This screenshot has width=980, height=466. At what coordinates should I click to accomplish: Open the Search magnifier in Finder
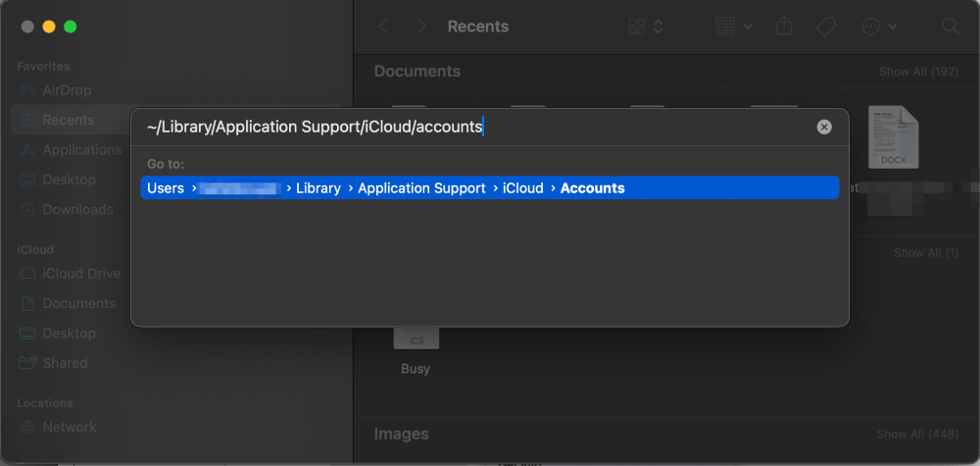(x=950, y=26)
